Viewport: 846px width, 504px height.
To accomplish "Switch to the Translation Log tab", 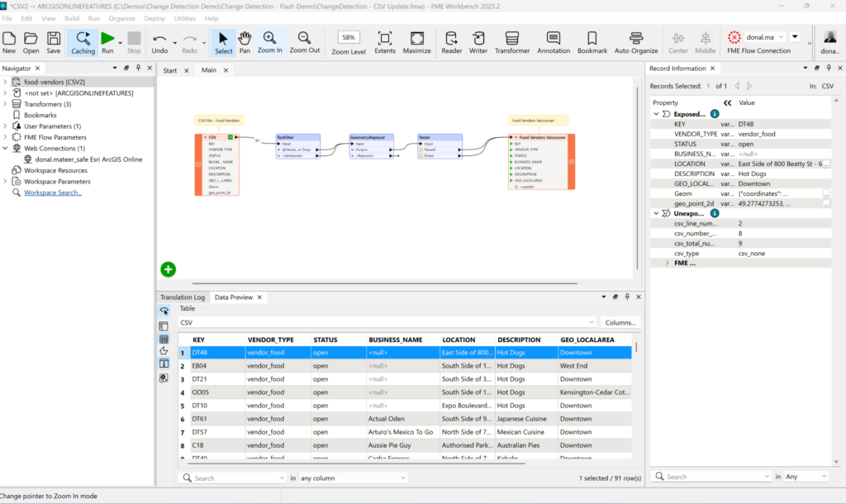I will (182, 297).
